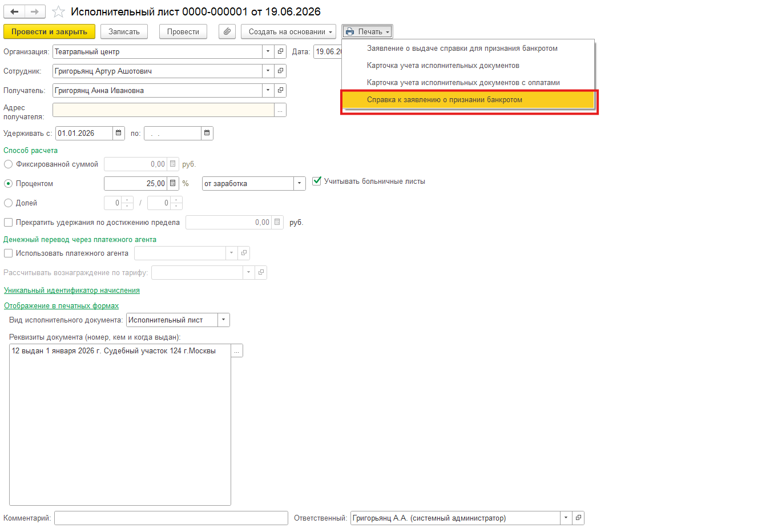Click the percent value field 25,00
The image size is (782, 532).
point(136,183)
